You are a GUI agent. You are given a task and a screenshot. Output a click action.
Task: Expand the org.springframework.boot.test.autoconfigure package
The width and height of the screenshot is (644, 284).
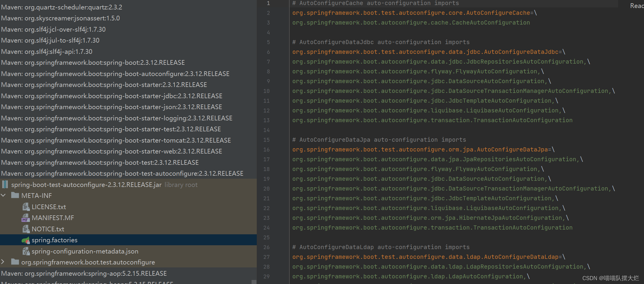pyautogui.click(x=3, y=262)
